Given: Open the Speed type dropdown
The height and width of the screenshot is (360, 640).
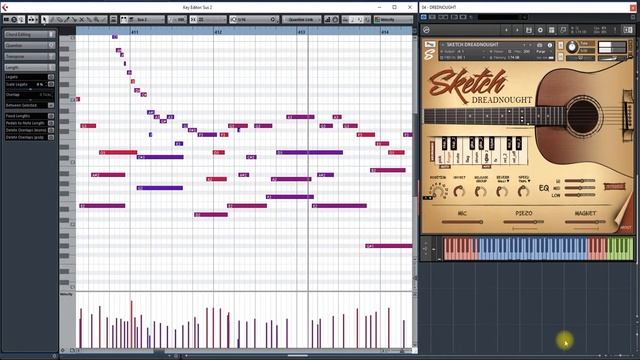Looking at the screenshot, I should [524, 181].
